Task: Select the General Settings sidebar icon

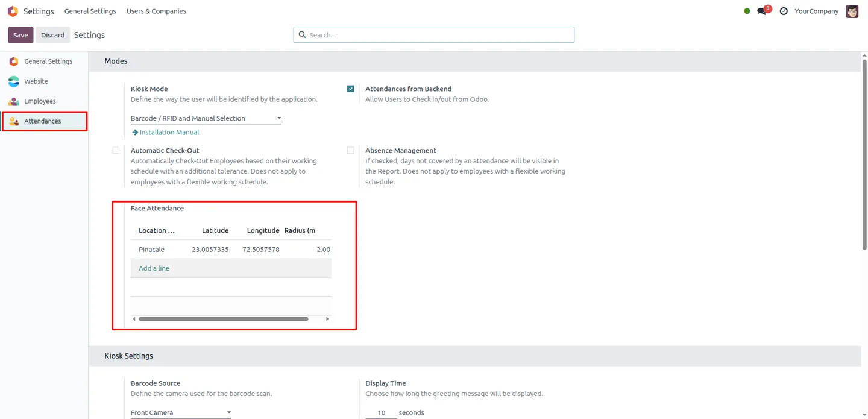Action: click(x=13, y=61)
